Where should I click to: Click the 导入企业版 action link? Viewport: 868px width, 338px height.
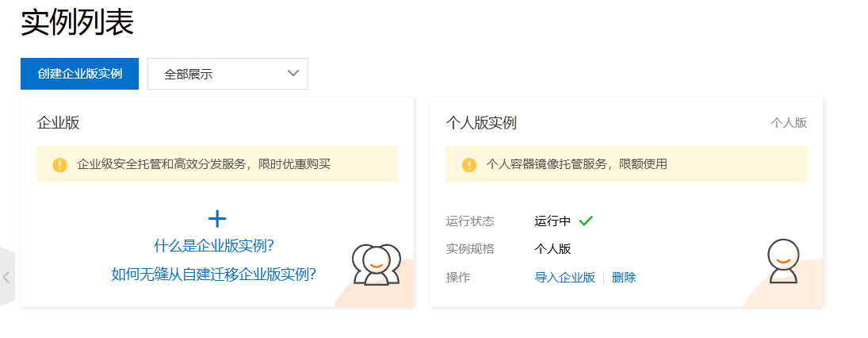564,278
